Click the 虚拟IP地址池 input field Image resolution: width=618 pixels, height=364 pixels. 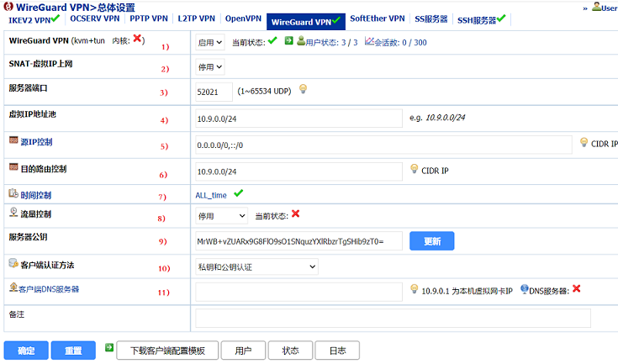coord(298,119)
